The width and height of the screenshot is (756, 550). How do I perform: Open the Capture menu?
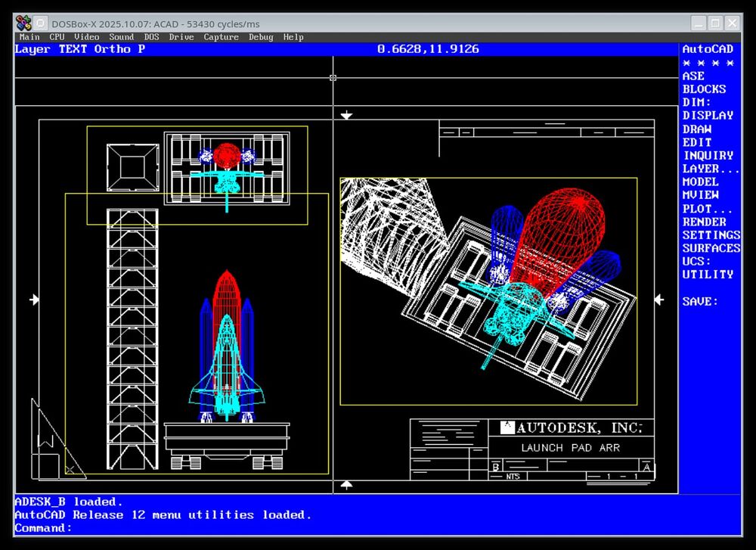coord(221,37)
